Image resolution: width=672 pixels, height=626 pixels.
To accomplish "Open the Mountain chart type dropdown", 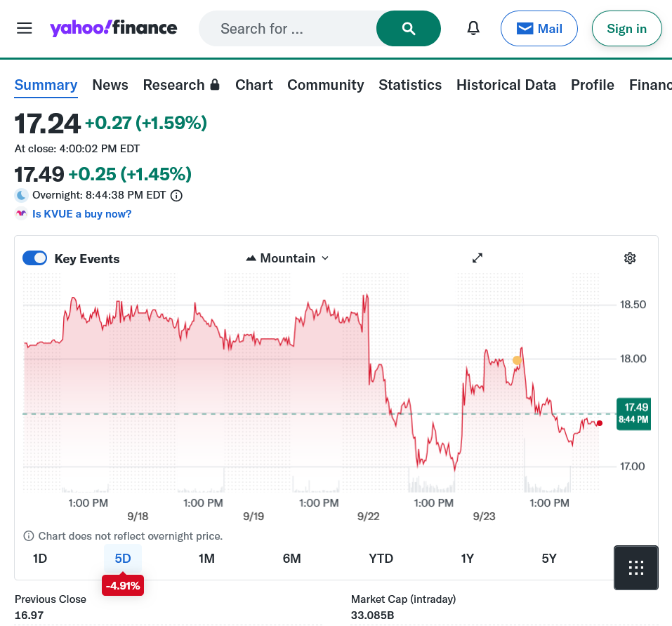I will pyautogui.click(x=288, y=258).
